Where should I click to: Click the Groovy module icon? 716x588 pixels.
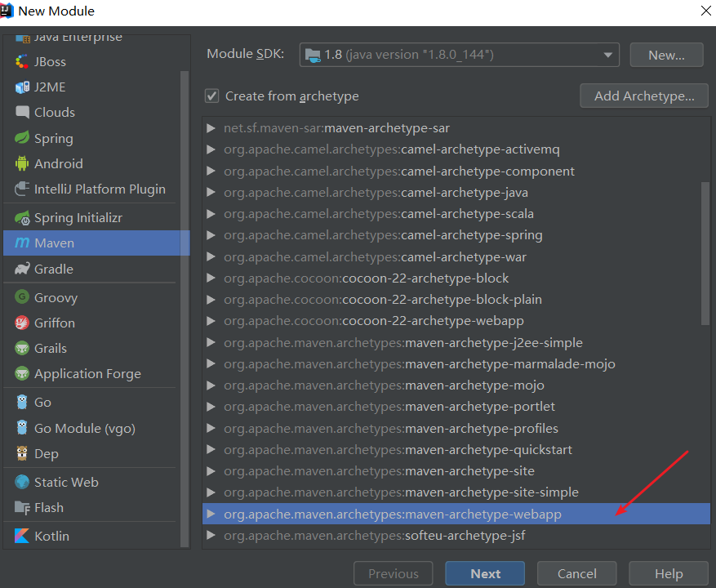[22, 297]
